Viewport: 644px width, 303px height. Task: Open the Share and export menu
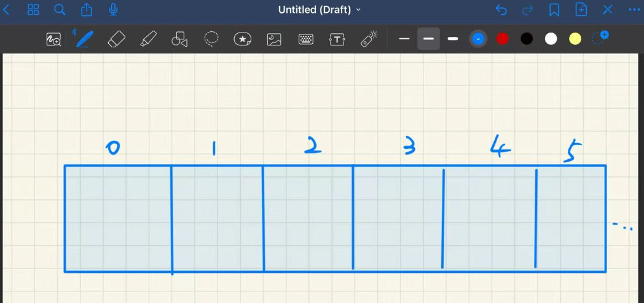(87, 10)
